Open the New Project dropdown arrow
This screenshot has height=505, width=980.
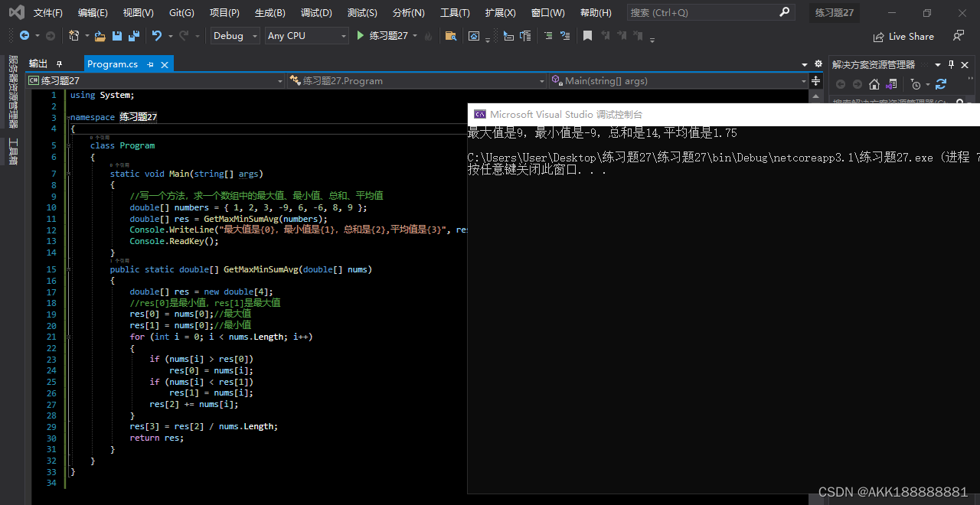coord(87,36)
